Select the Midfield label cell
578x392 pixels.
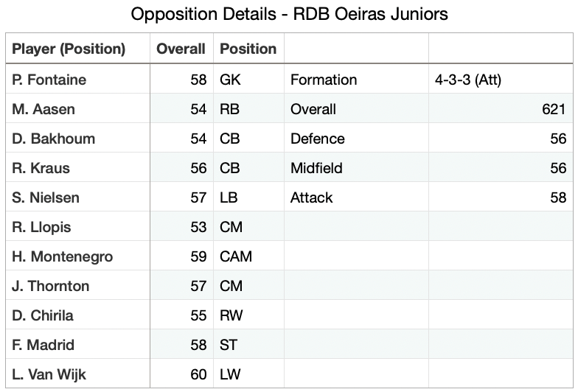[316, 168]
